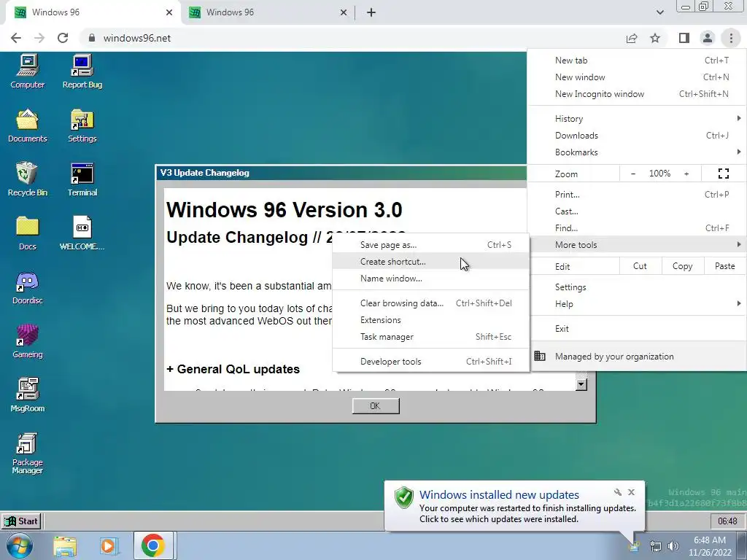The height and width of the screenshot is (560, 747).
Task: Click Create shortcut... in submenu
Action: [430, 262]
